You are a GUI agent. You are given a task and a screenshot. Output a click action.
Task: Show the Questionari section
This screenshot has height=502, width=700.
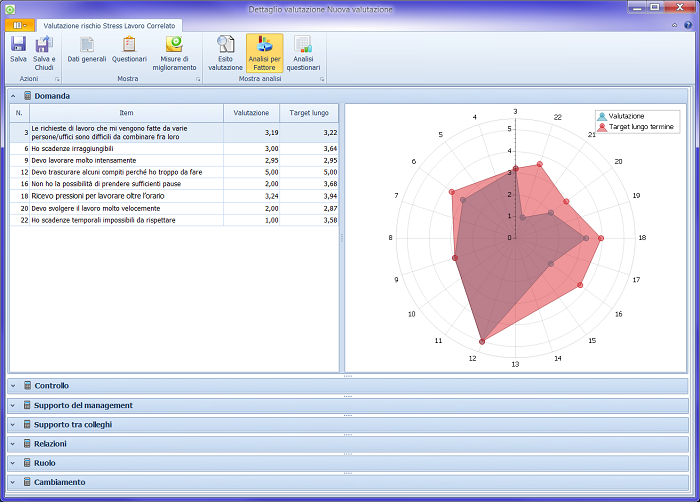[129, 45]
